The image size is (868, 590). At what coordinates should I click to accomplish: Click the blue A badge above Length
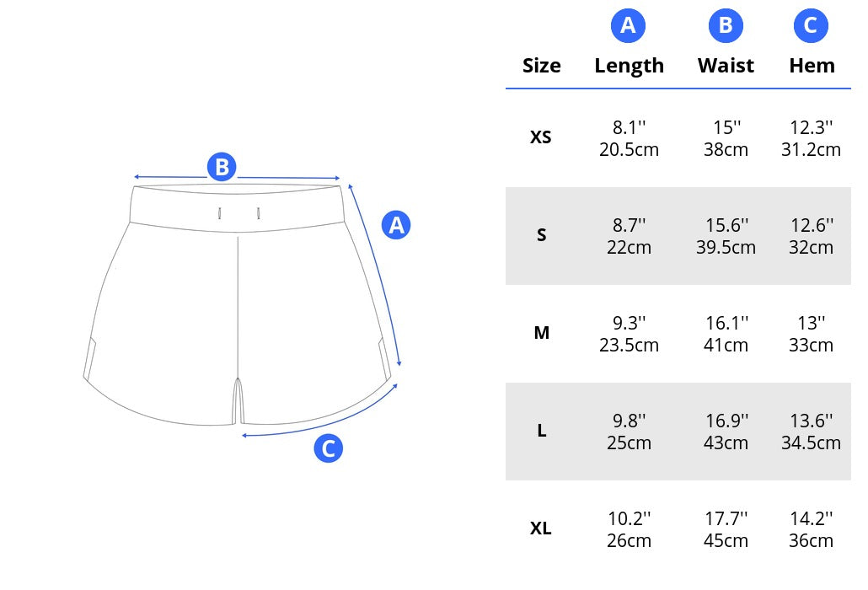coord(628,25)
